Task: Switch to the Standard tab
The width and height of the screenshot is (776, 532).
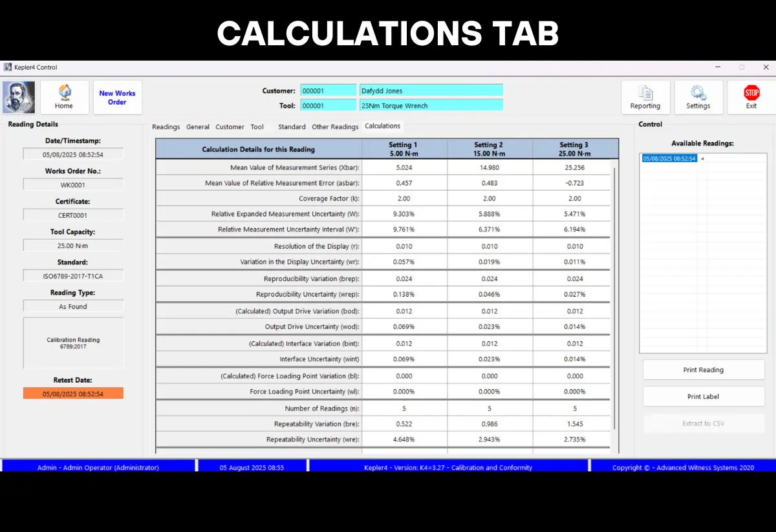Action: point(291,126)
